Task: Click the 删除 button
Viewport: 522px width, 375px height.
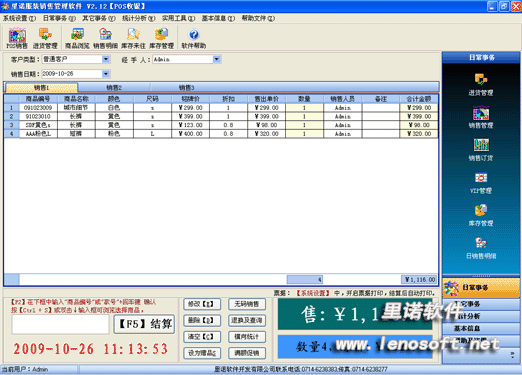Action: (202, 320)
